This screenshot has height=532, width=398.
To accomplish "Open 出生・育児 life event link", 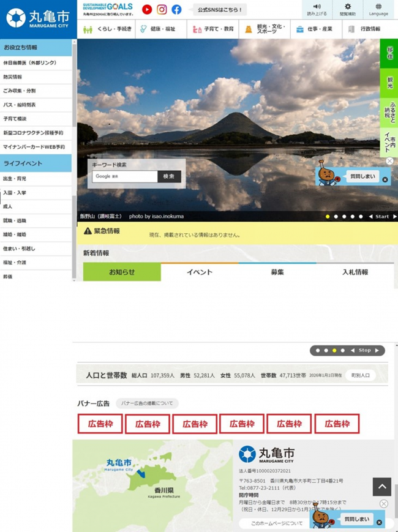I will coord(36,179).
